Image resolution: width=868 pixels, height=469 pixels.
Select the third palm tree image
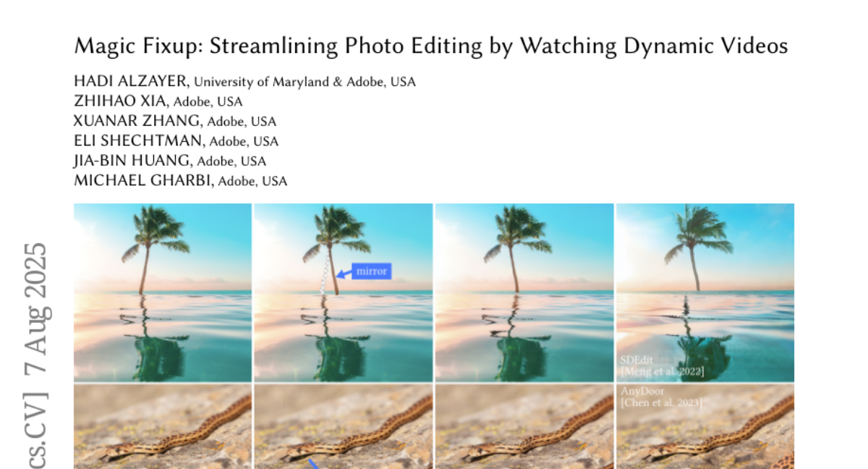(524, 292)
